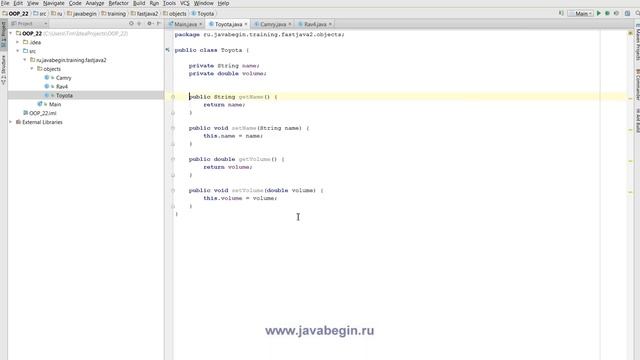Expand External Libraries node
The width and height of the screenshot is (640, 360).
click(x=11, y=122)
